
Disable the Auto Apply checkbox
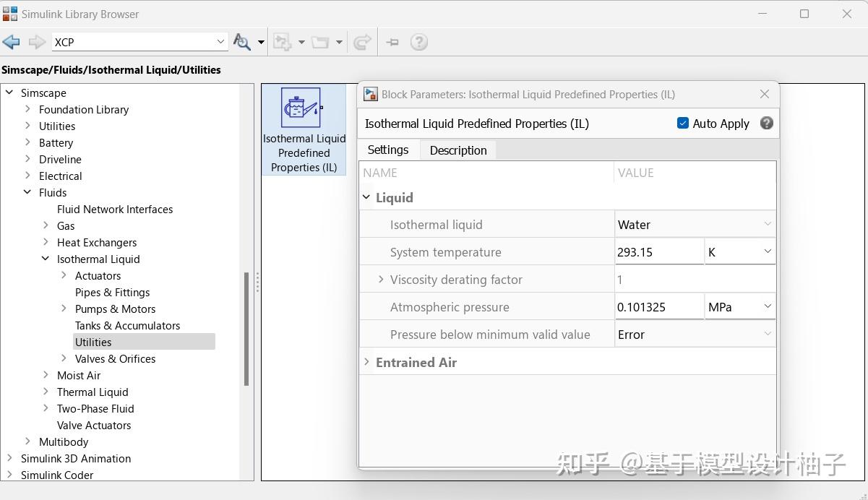tap(683, 123)
